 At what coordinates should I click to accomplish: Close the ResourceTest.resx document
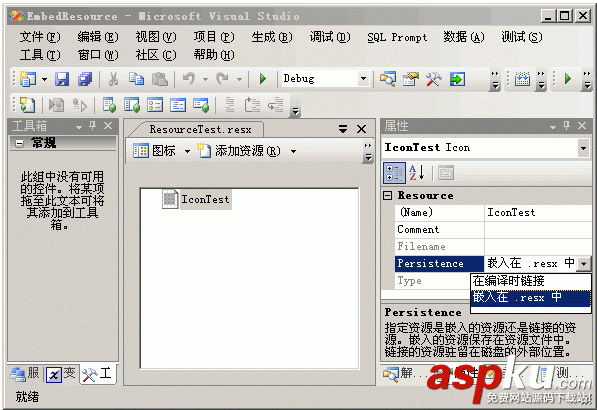point(361,129)
